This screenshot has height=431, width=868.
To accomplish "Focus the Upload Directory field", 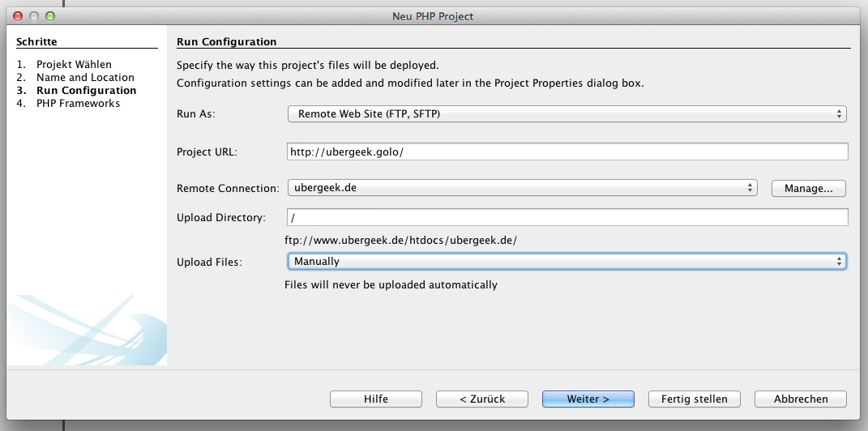I will (x=567, y=217).
